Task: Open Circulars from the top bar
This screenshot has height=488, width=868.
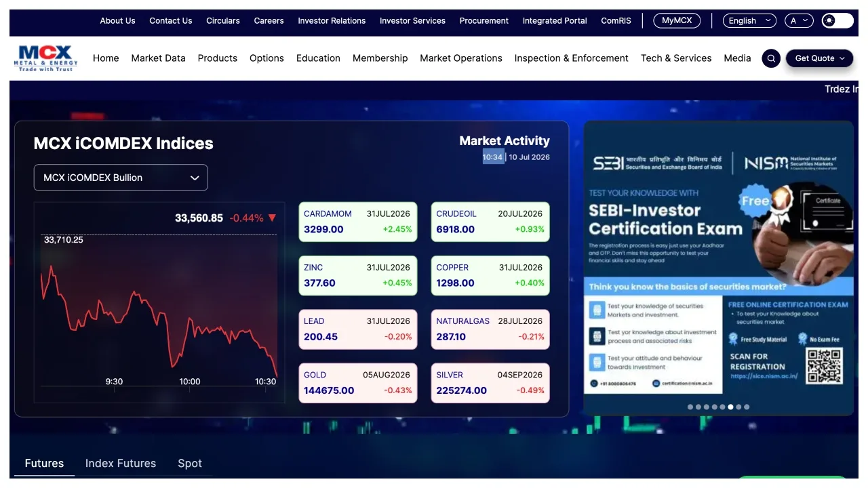Action: [223, 21]
